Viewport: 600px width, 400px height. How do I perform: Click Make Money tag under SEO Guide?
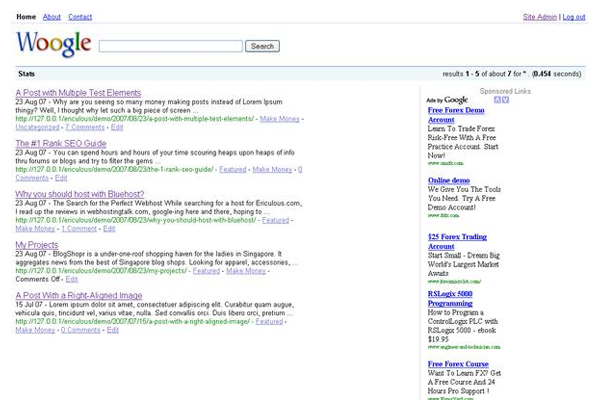(272, 169)
